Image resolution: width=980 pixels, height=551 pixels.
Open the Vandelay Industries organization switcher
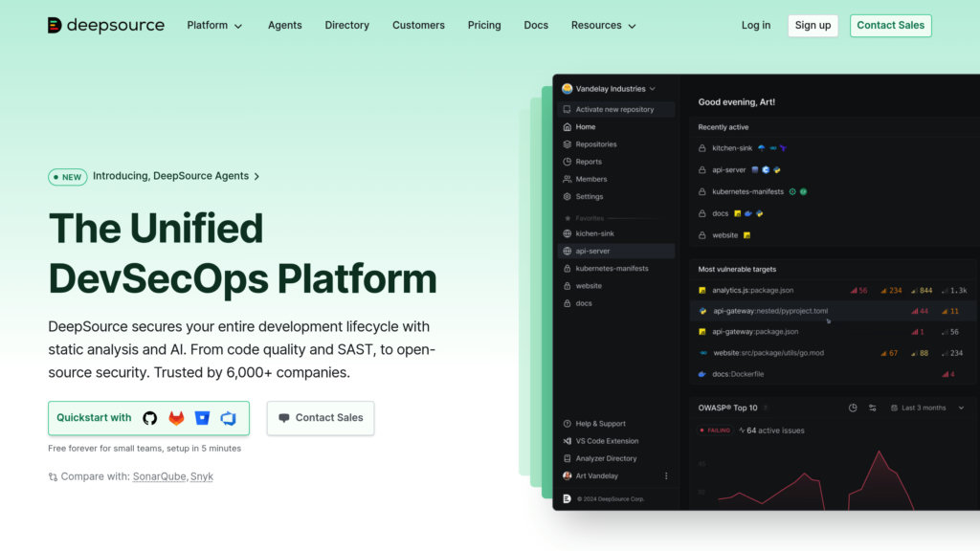pos(610,89)
